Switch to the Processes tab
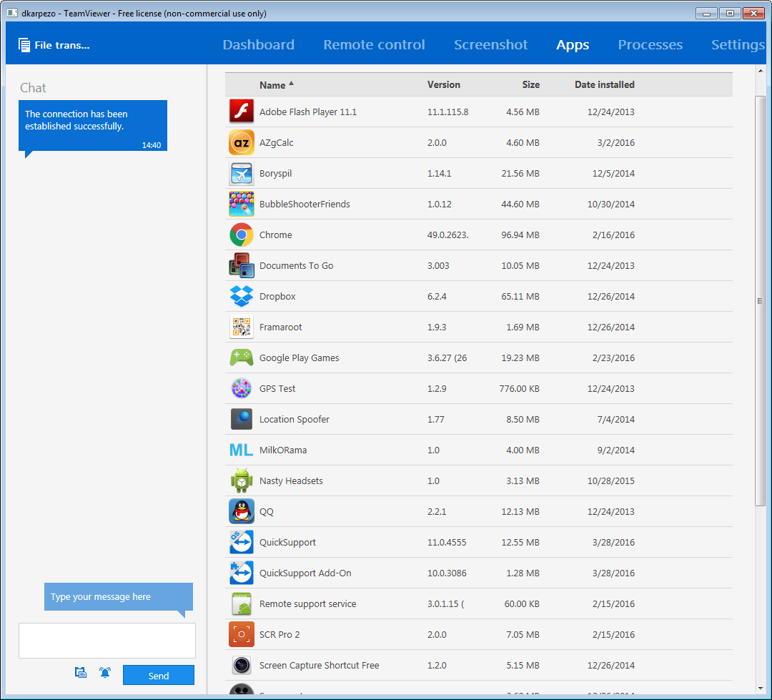The height and width of the screenshot is (700, 772). (650, 45)
